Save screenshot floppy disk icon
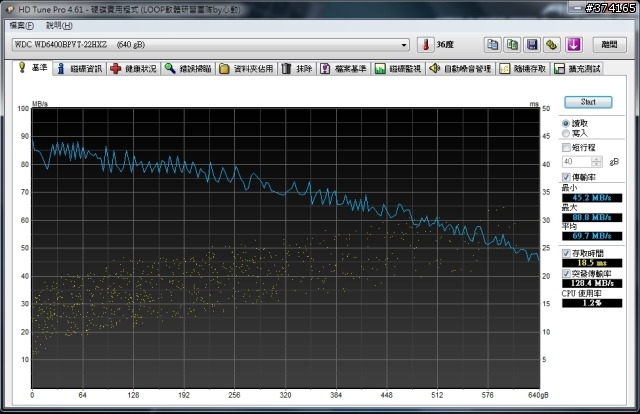The height and width of the screenshot is (414, 640). click(x=532, y=45)
